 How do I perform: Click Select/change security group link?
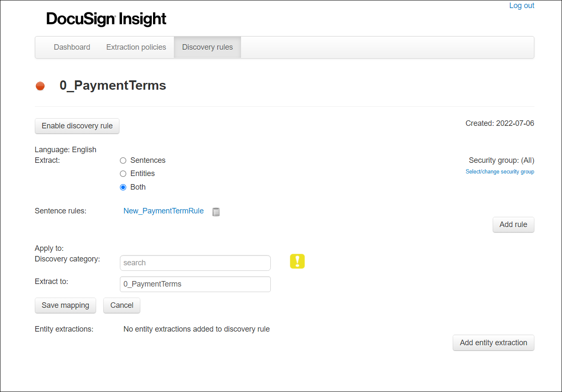click(x=500, y=172)
